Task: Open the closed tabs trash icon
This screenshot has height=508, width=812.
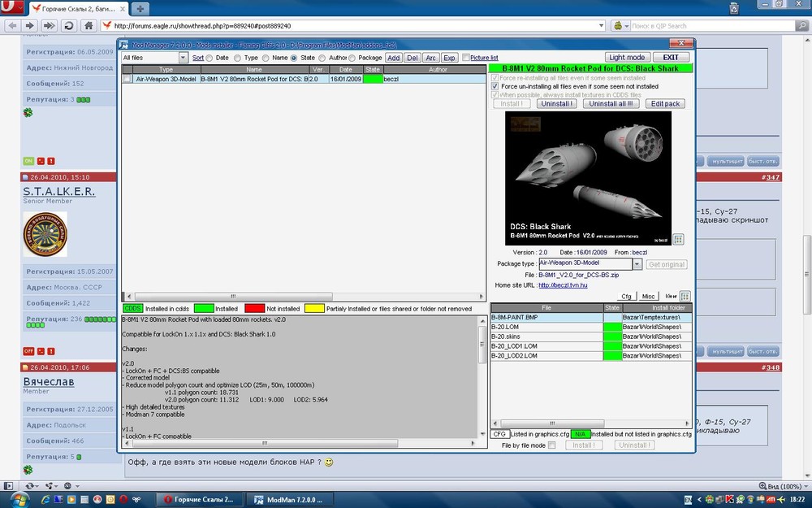Action: click(x=734, y=7)
